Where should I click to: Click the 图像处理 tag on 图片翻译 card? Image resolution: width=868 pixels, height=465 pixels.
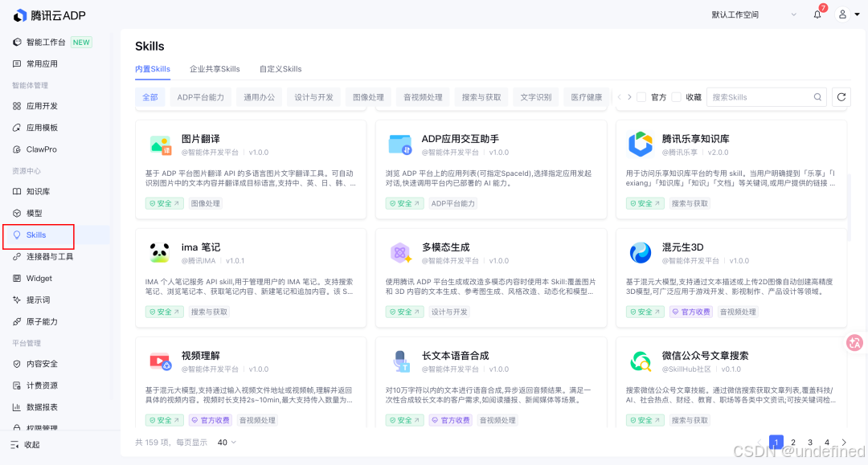206,203
